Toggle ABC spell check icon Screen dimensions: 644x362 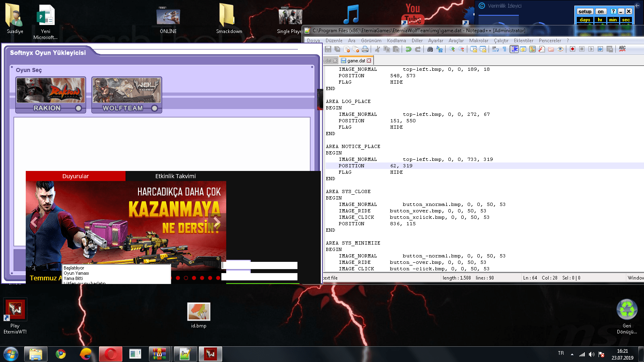622,49
